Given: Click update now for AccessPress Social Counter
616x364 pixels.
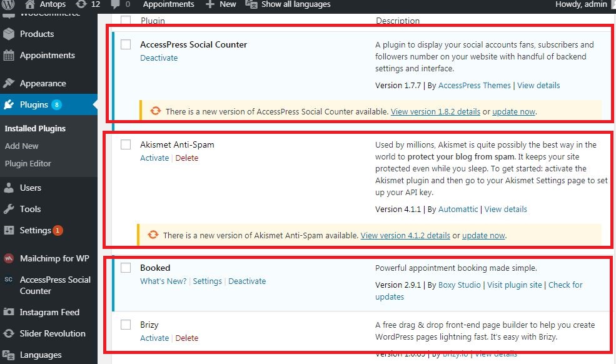Looking at the screenshot, I should [x=513, y=111].
